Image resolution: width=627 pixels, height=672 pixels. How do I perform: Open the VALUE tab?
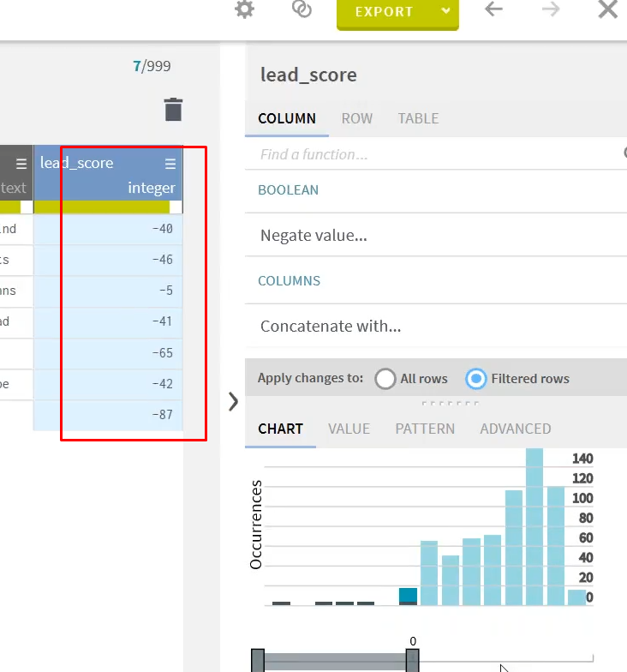pyautogui.click(x=349, y=429)
